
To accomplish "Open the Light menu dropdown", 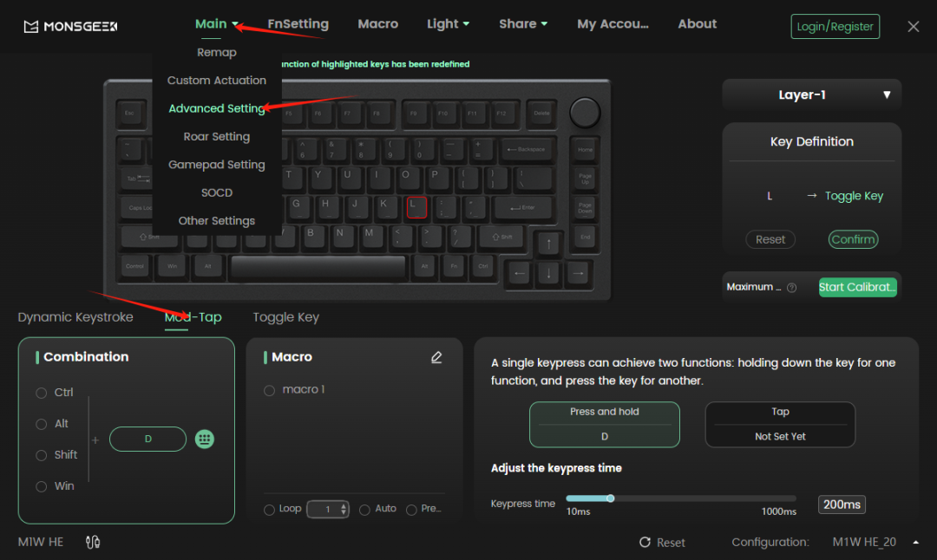I will tap(448, 23).
